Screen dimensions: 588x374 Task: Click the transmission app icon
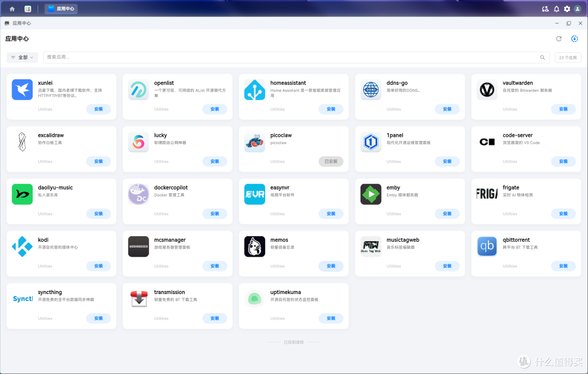tap(138, 299)
